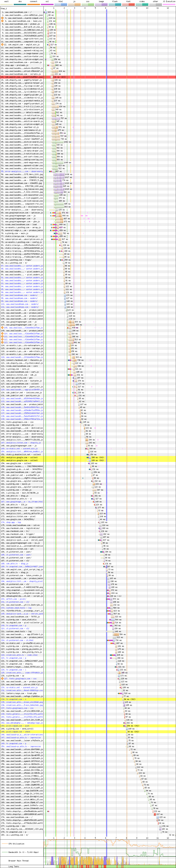
Task: Click the render-blocking icon on request 3
Action: [x=2, y=18]
